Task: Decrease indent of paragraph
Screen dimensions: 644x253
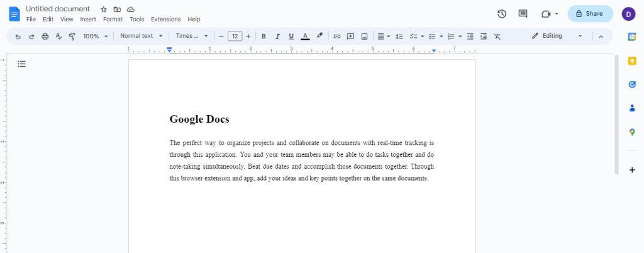Action: (470, 37)
